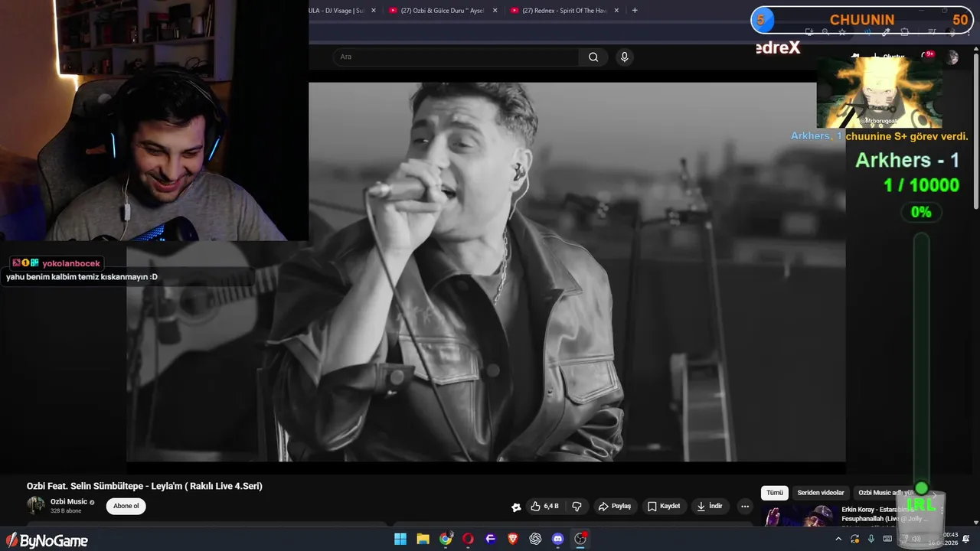
Task: Close the Ozbi & Gülce Duru tab
Action: (495, 11)
